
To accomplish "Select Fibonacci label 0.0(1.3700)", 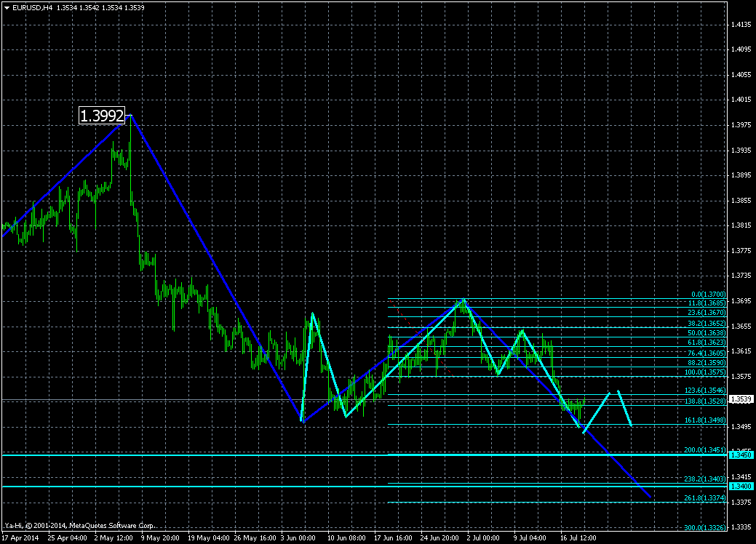I will click(708, 294).
